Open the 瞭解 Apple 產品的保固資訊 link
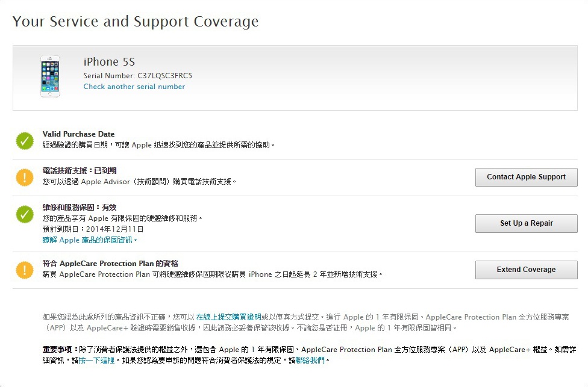The width and height of the screenshot is (588, 387). pos(89,240)
